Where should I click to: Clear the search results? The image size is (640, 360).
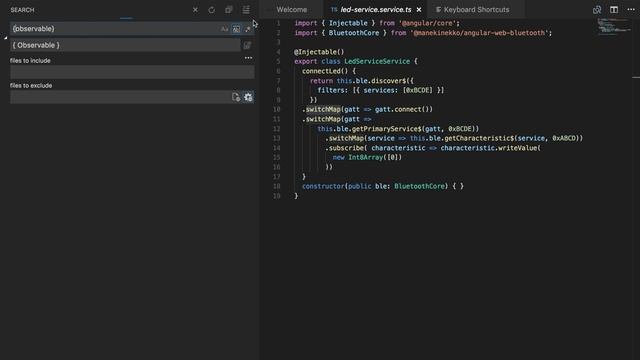coord(195,10)
